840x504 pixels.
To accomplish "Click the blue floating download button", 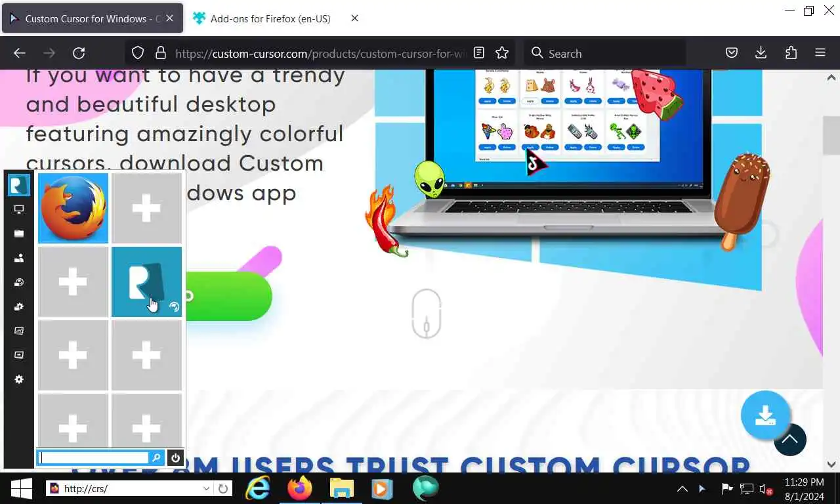I will (x=765, y=415).
